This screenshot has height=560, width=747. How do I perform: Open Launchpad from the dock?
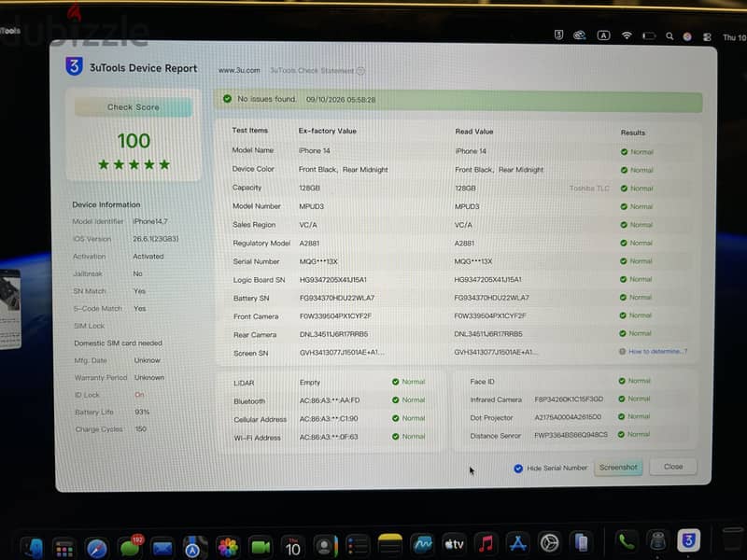[x=64, y=548]
